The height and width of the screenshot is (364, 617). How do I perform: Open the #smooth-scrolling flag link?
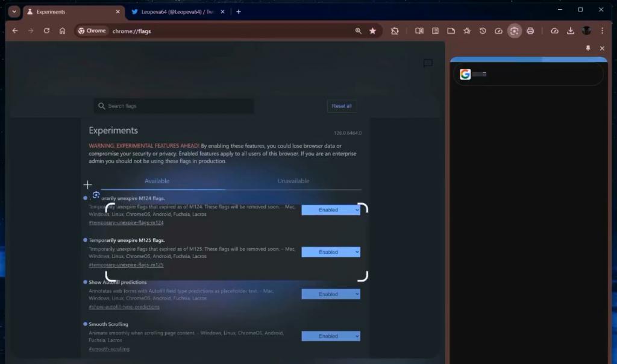[109, 349]
